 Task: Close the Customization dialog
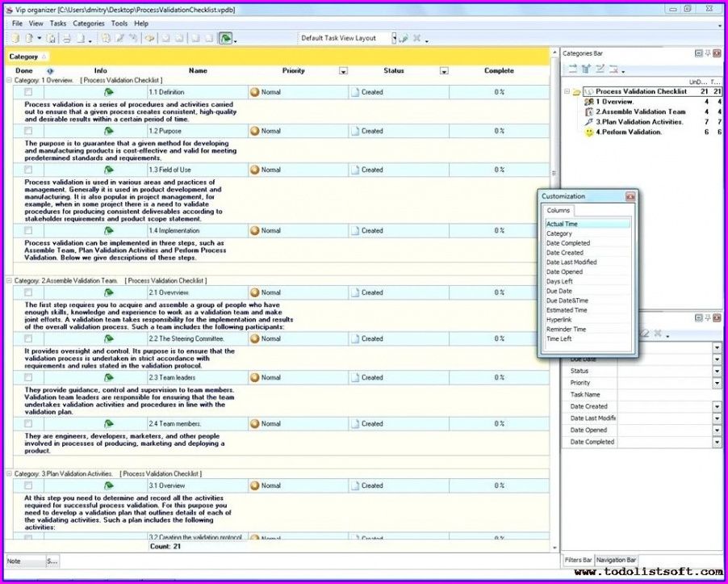[x=630, y=196]
